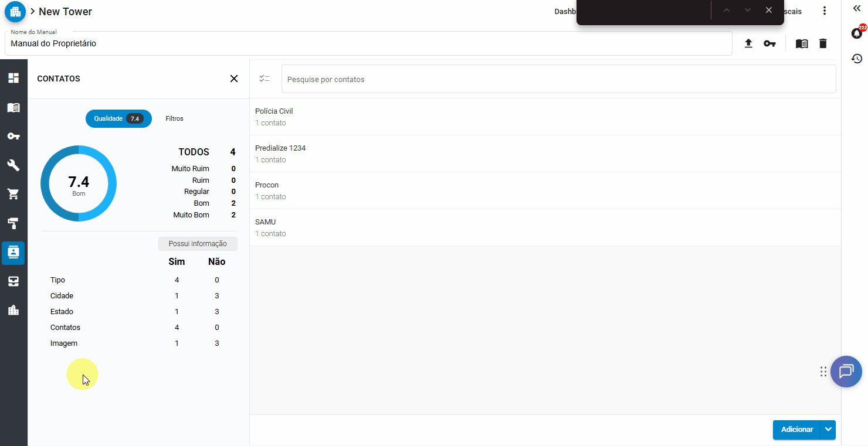The image size is (868, 446).
Task: Open the tools wrench icon in the sidebar
Action: coord(13,165)
